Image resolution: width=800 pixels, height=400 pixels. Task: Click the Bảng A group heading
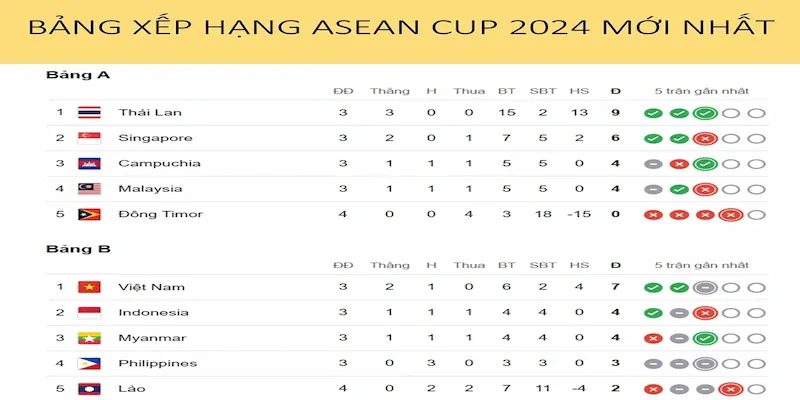(65, 75)
